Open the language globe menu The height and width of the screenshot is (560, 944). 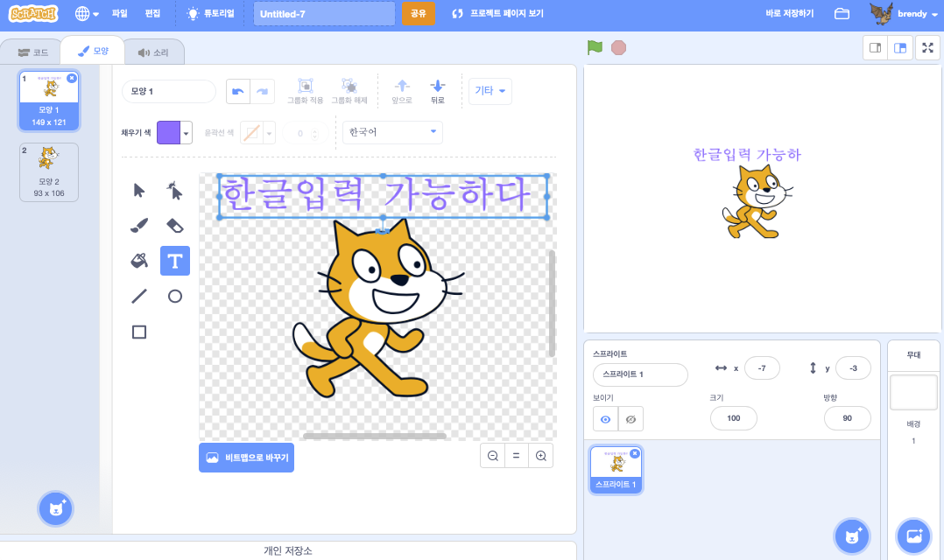(x=87, y=14)
